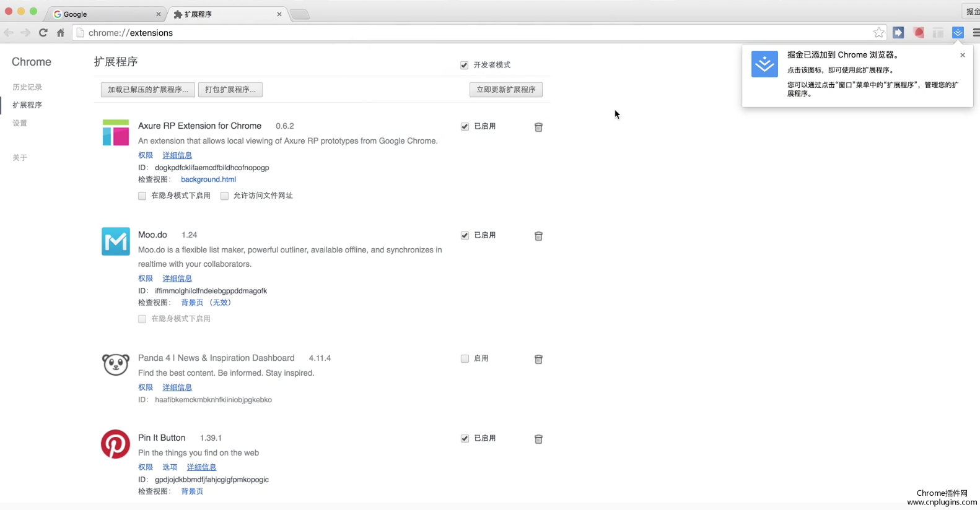Open 设置 in the sidebar
The image size is (980, 510).
coord(20,123)
